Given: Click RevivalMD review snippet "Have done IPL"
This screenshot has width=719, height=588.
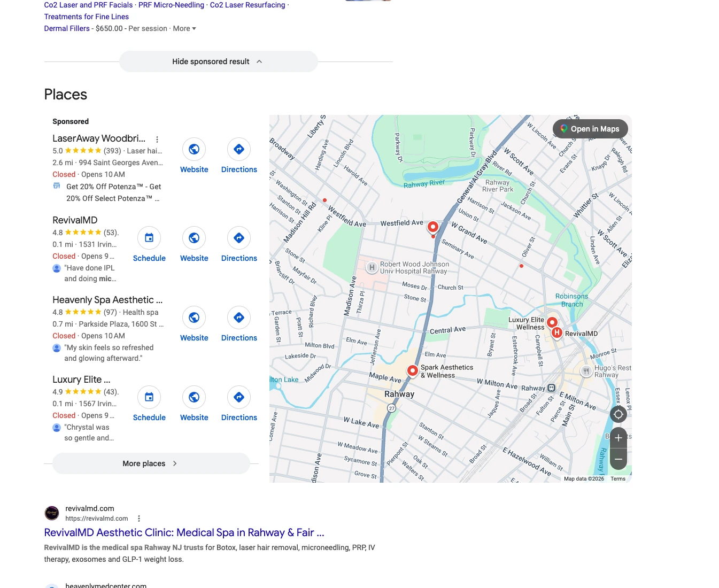Looking at the screenshot, I should pos(90,273).
